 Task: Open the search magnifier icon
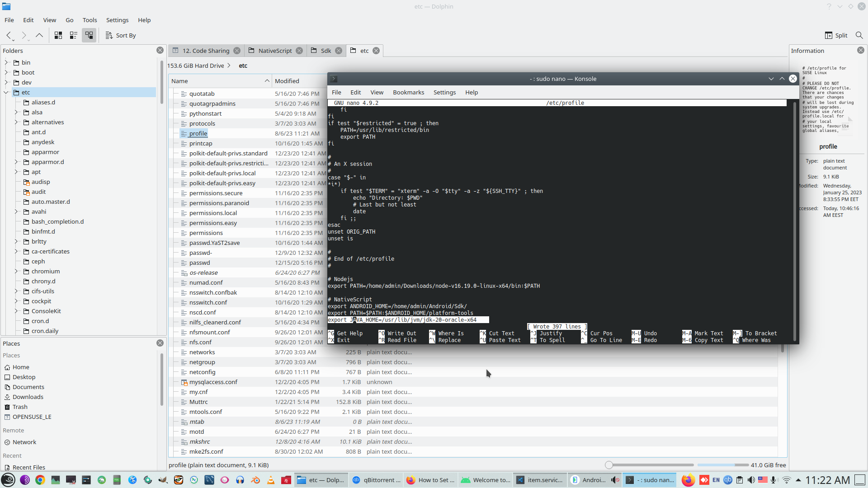(859, 35)
